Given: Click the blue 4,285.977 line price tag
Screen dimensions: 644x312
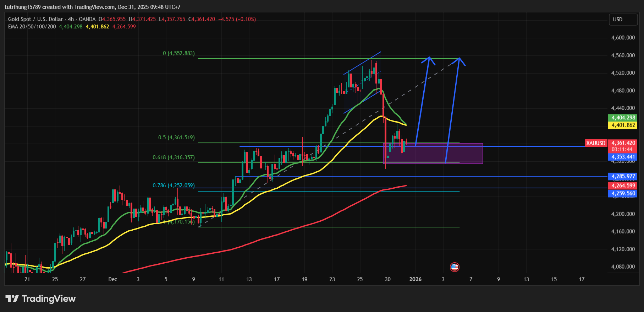Looking at the screenshot, I should pyautogui.click(x=623, y=177).
